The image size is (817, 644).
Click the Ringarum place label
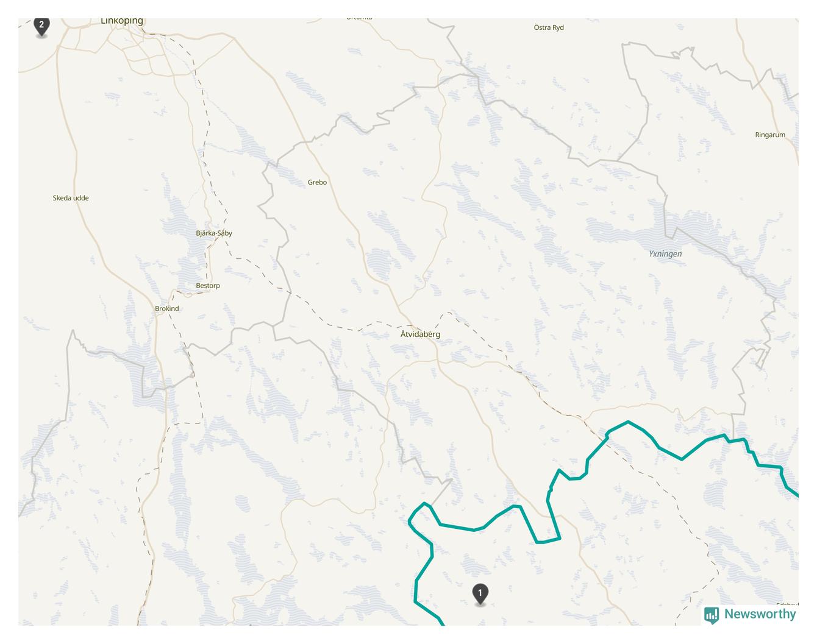pyautogui.click(x=770, y=135)
